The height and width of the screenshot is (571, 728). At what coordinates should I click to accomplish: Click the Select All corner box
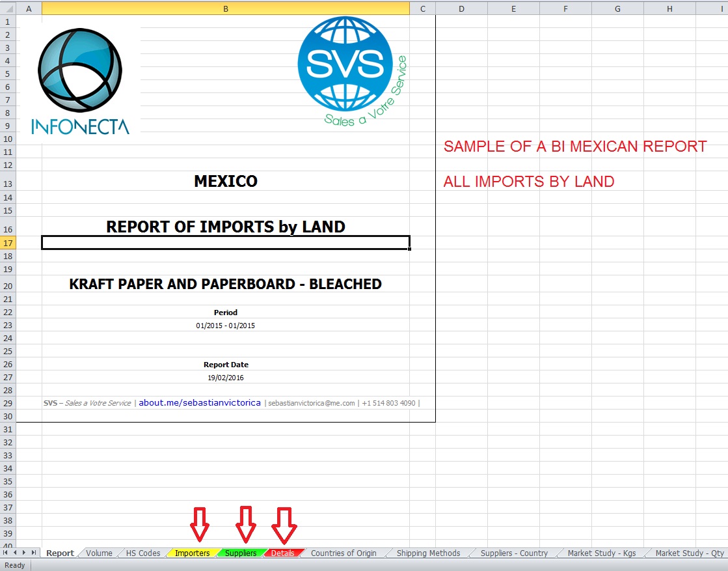pos(8,8)
